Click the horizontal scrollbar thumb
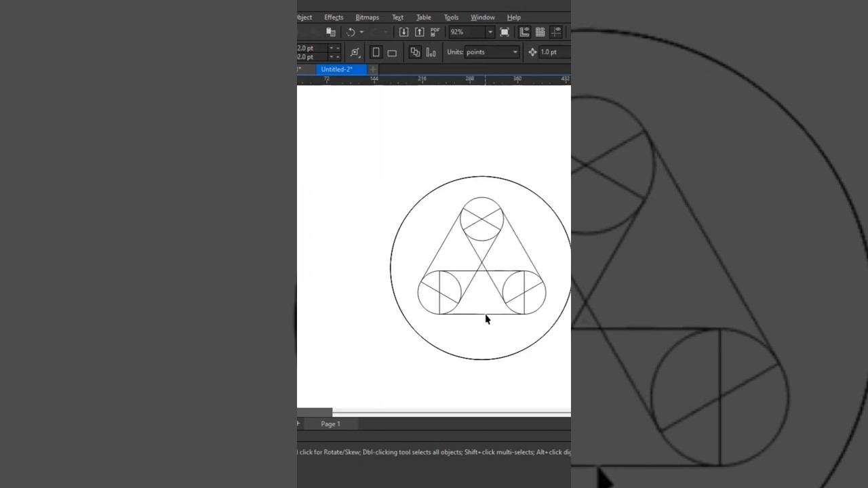The image size is (868, 488). click(315, 412)
